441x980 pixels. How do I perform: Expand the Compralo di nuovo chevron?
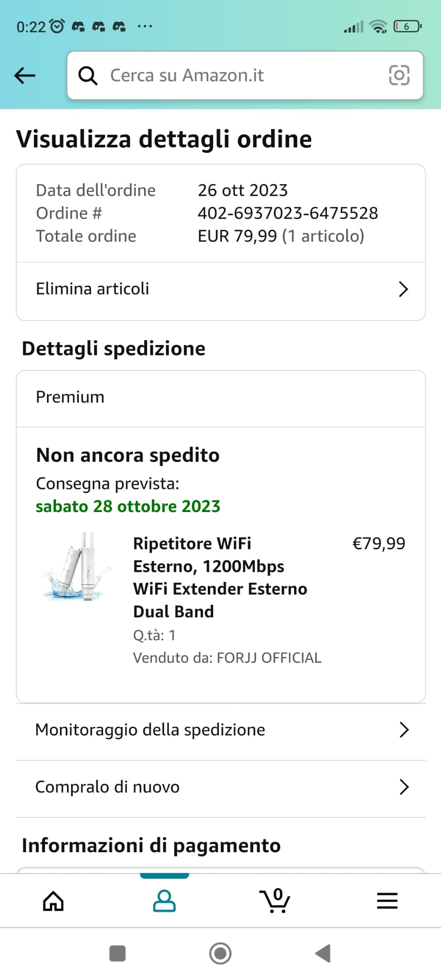click(404, 787)
